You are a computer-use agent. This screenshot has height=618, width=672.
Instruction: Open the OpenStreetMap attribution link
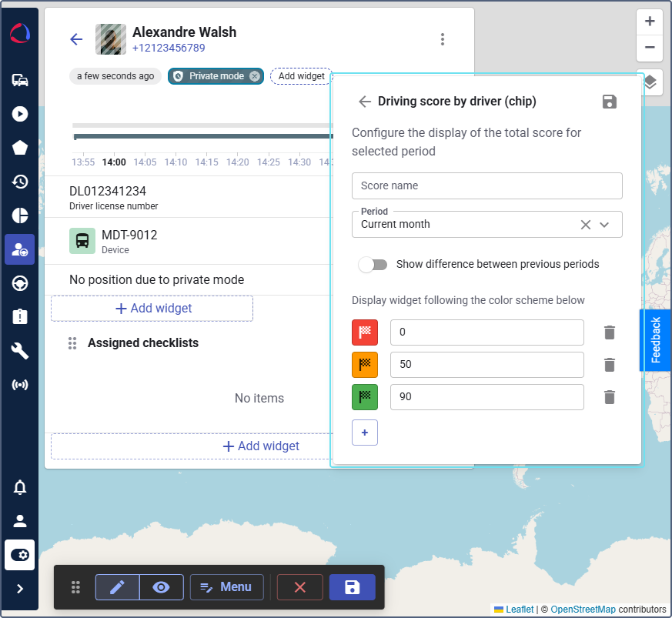pos(583,610)
